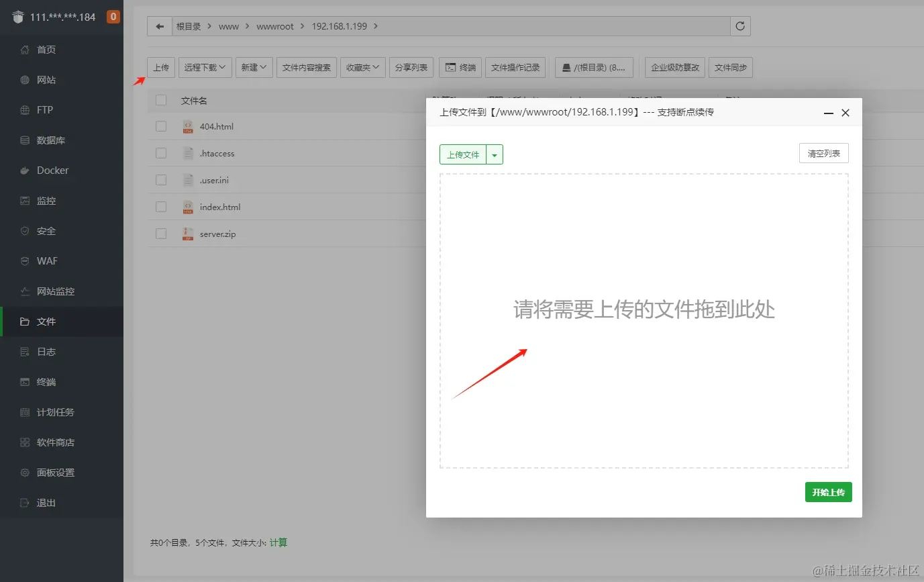This screenshot has width=924, height=582.
Task: Open 监控 monitoring section
Action: (x=62, y=201)
